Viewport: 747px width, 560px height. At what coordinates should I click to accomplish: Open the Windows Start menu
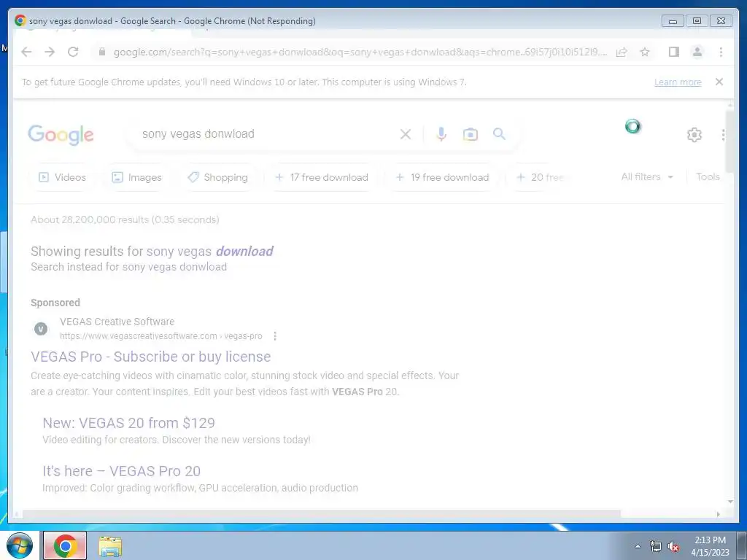(x=20, y=545)
